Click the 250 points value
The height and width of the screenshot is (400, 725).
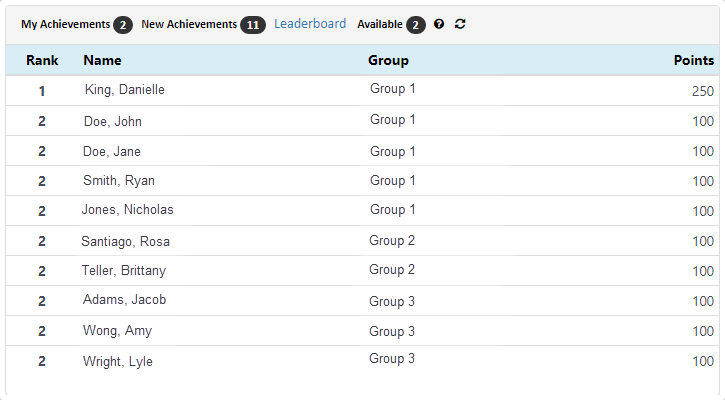click(x=703, y=91)
